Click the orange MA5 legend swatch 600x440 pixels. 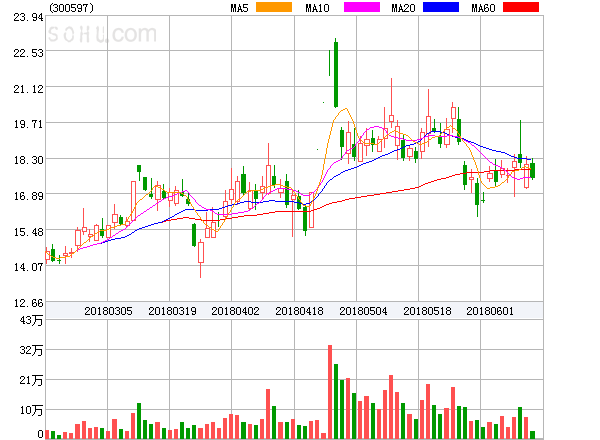pyautogui.click(x=274, y=7)
